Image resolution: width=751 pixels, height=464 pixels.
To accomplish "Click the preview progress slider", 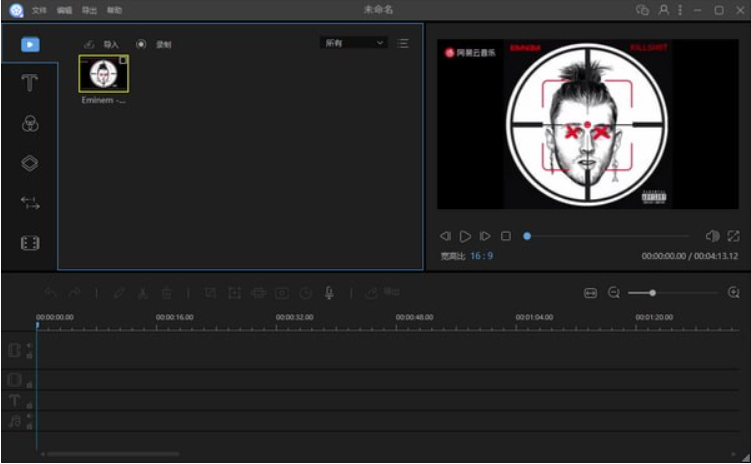I will click(x=607, y=236).
